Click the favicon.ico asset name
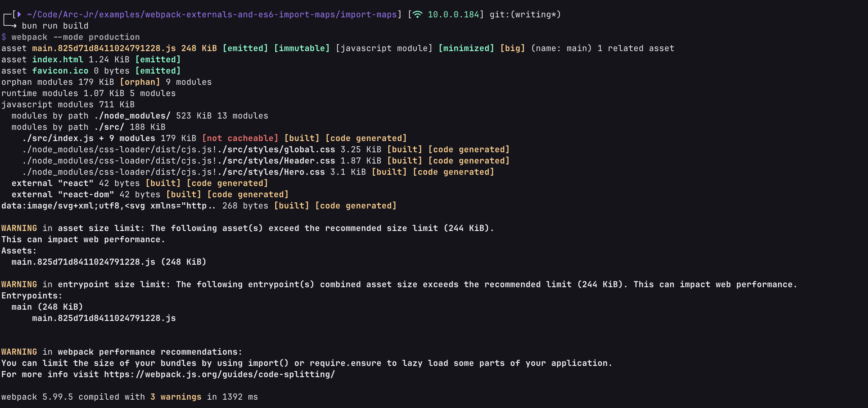868x408 pixels. pos(60,71)
